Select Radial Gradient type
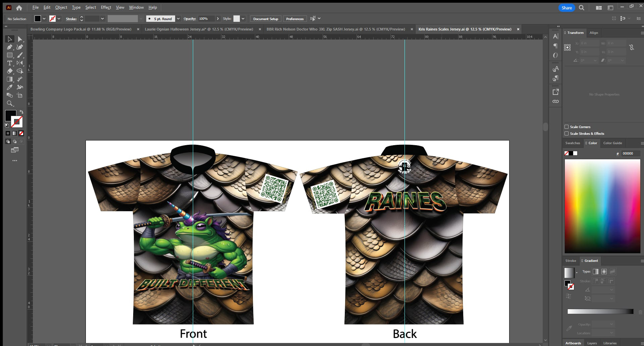The image size is (644, 346). click(604, 272)
